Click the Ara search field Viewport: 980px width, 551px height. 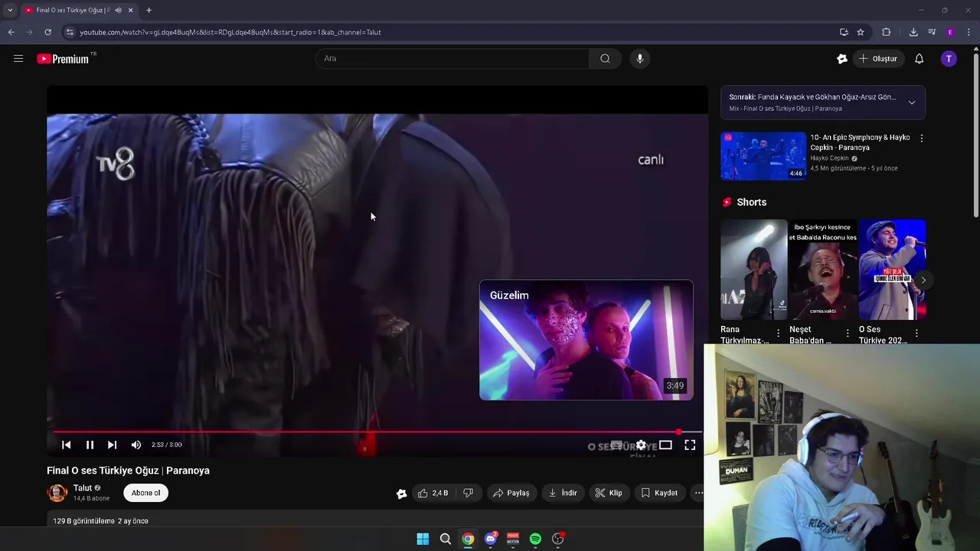click(x=452, y=58)
